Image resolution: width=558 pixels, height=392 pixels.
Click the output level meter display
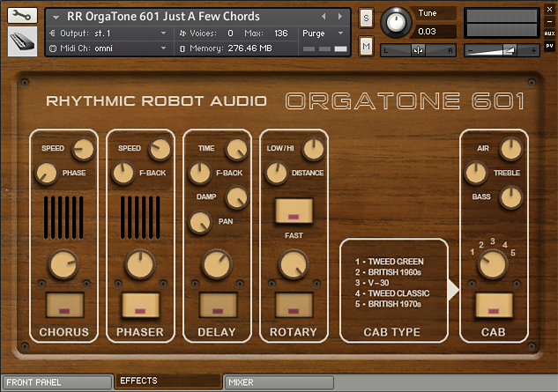[x=502, y=23]
